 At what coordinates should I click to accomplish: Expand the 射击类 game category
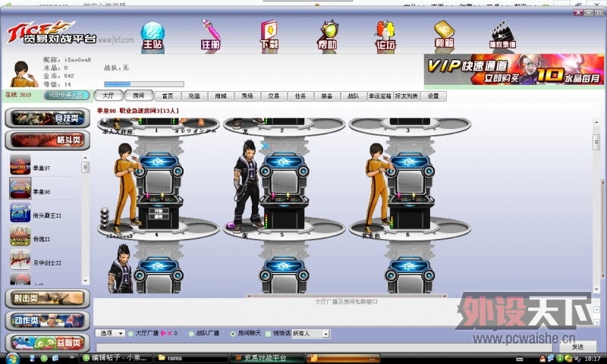point(47,298)
